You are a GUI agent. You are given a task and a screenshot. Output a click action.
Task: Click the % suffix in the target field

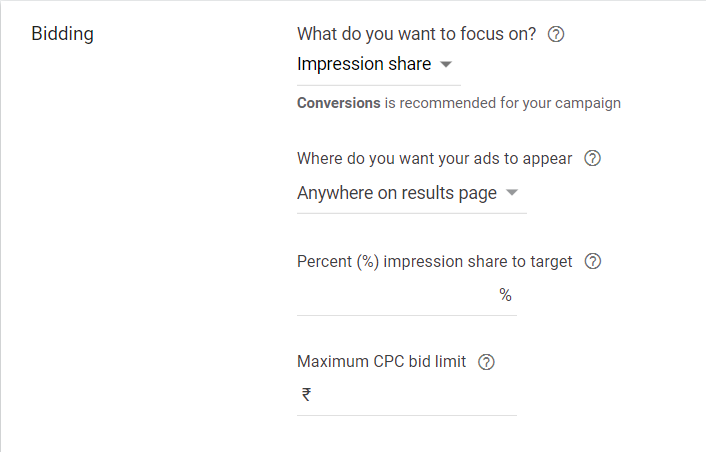click(x=505, y=296)
